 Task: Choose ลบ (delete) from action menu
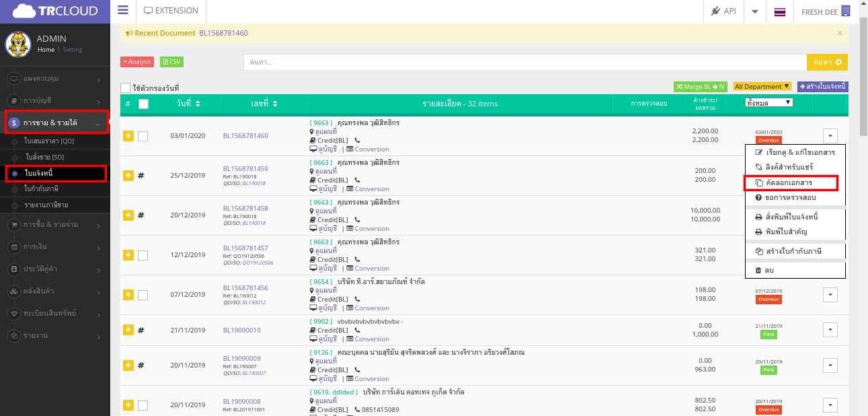tap(795, 270)
